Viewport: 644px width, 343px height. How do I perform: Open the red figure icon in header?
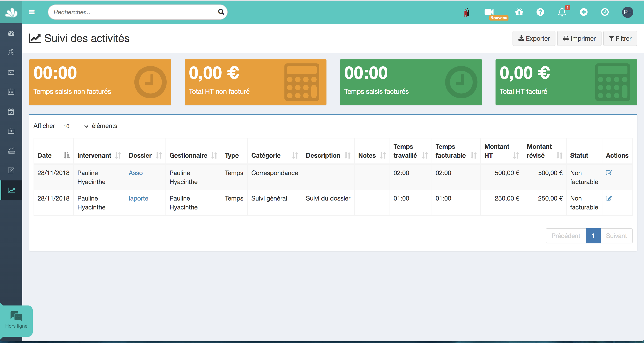click(x=466, y=12)
